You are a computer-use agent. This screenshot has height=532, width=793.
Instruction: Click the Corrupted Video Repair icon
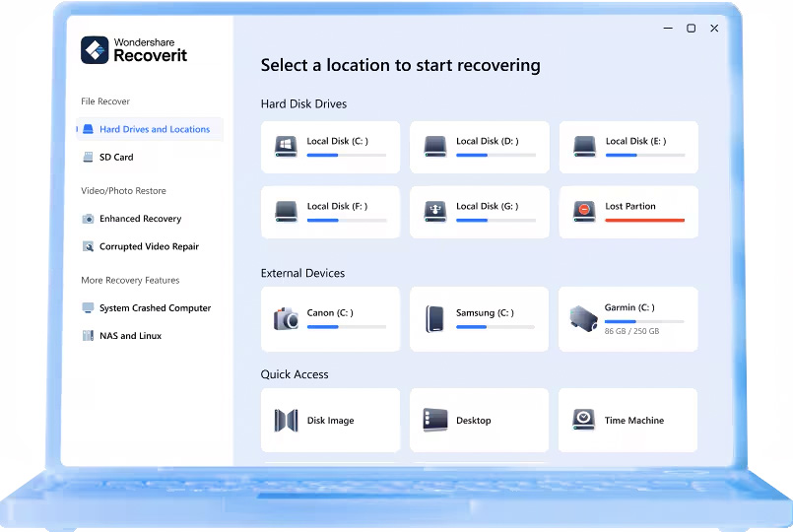(x=88, y=246)
